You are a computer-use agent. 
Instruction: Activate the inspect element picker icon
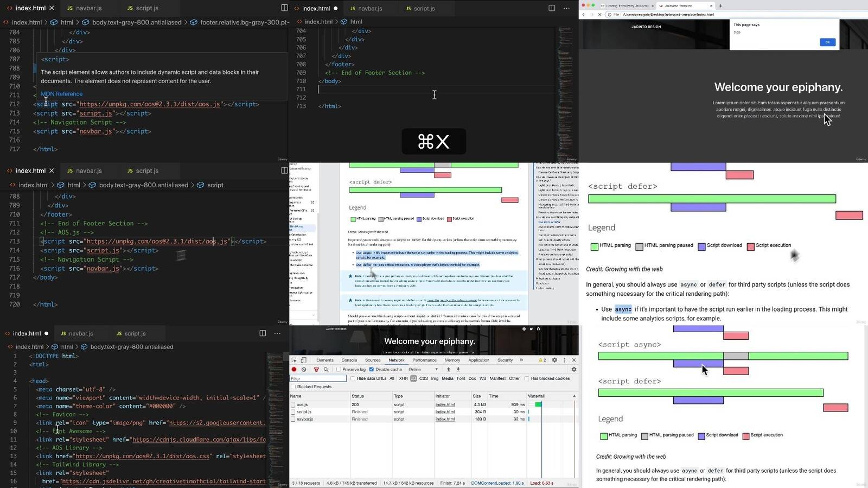point(294,360)
